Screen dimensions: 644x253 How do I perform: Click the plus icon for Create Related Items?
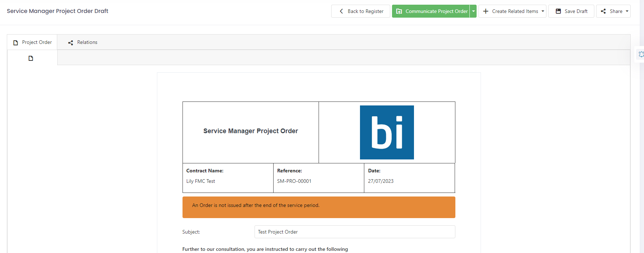pos(486,11)
